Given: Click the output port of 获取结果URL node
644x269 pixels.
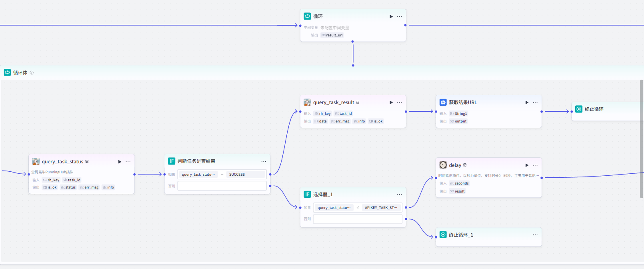Looking at the screenshot, I should 542,112.
